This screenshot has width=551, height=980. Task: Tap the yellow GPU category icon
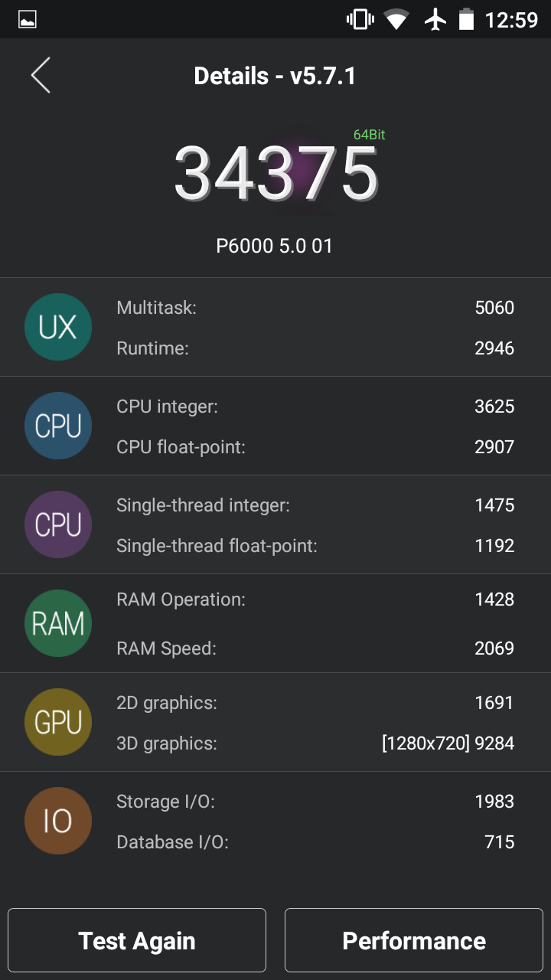coord(58,722)
